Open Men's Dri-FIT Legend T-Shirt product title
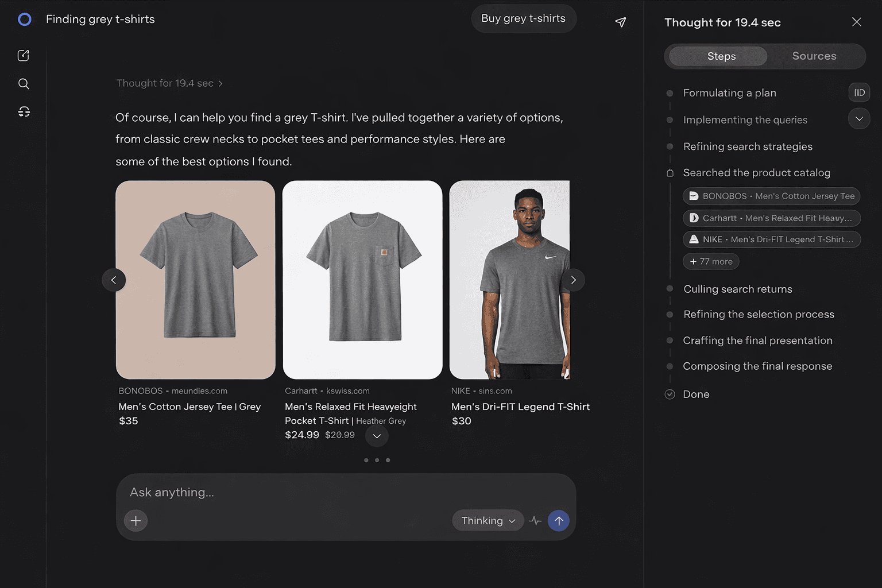 point(520,407)
